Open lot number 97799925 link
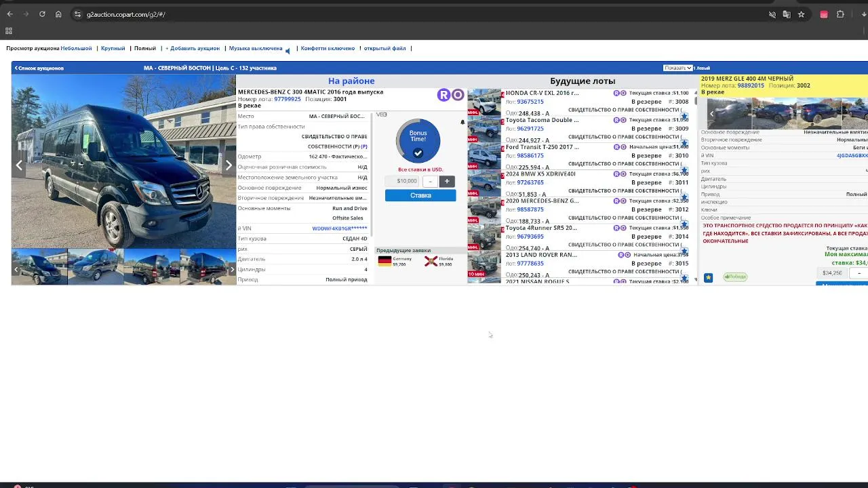 [288, 99]
